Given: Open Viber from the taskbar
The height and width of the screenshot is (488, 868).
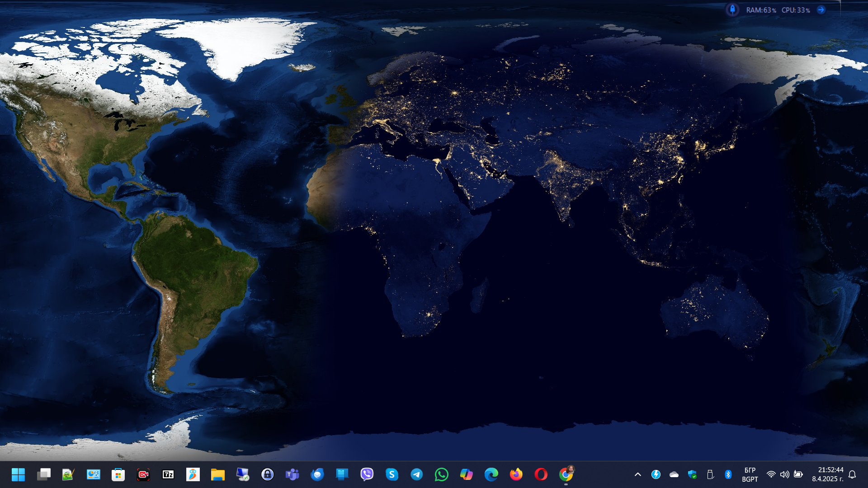Looking at the screenshot, I should coord(367,474).
